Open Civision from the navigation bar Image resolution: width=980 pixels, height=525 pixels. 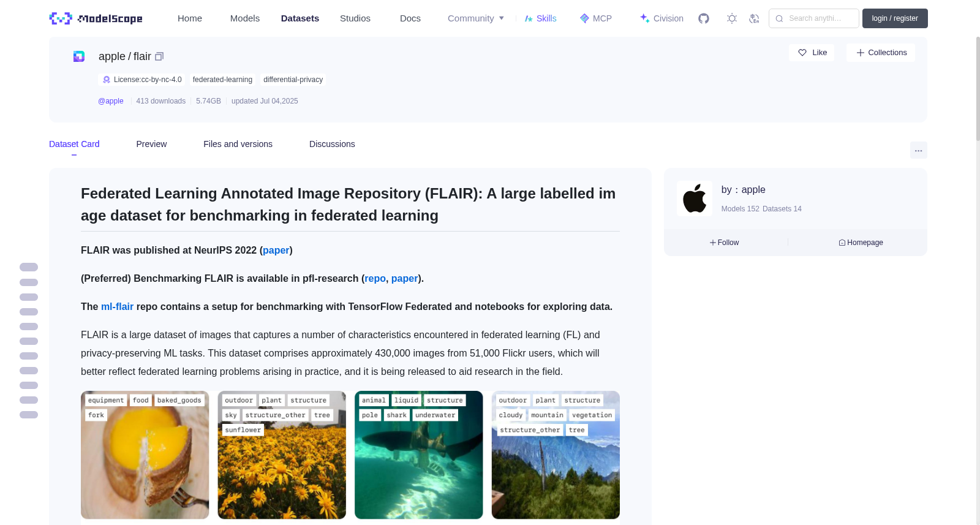(661, 18)
